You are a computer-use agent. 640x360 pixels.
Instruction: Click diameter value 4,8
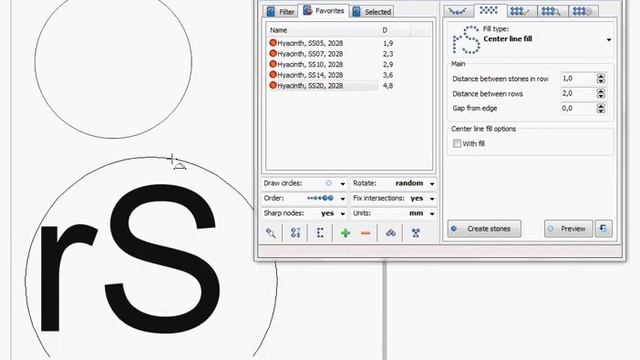click(388, 86)
